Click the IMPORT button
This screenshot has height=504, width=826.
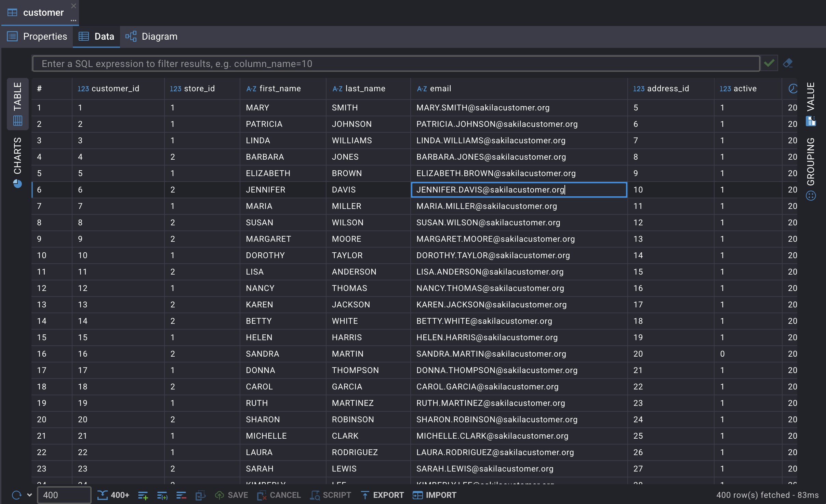pos(435,495)
